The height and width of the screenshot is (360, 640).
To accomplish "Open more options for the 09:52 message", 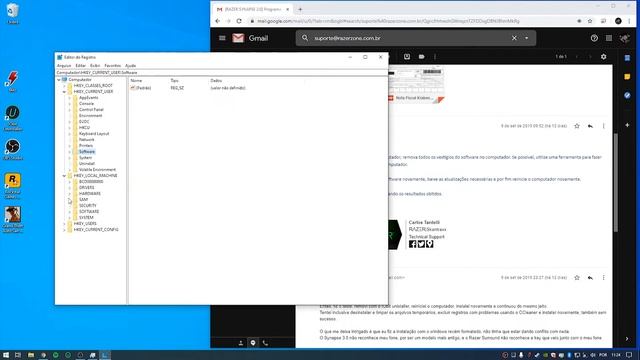I will pyautogui.click(x=604, y=126).
